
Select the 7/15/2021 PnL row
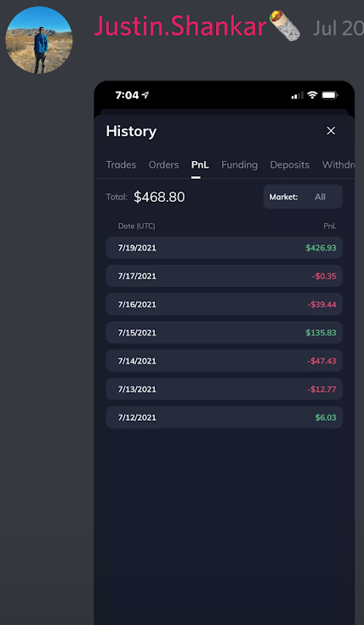(225, 332)
